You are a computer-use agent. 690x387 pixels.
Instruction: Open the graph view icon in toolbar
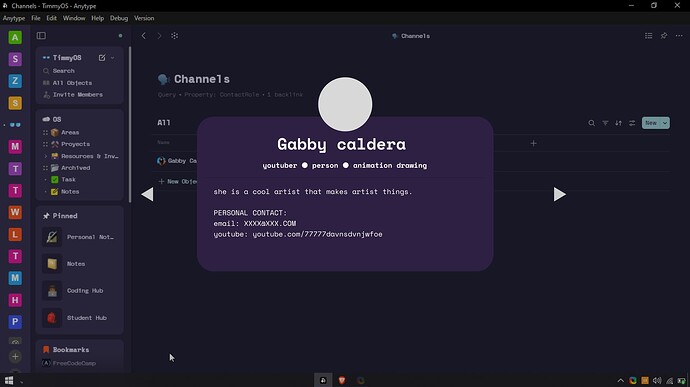click(x=175, y=36)
